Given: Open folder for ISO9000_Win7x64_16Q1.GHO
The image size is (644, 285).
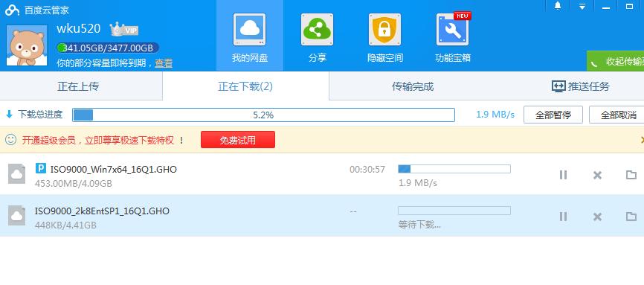Looking at the screenshot, I should tap(631, 175).
